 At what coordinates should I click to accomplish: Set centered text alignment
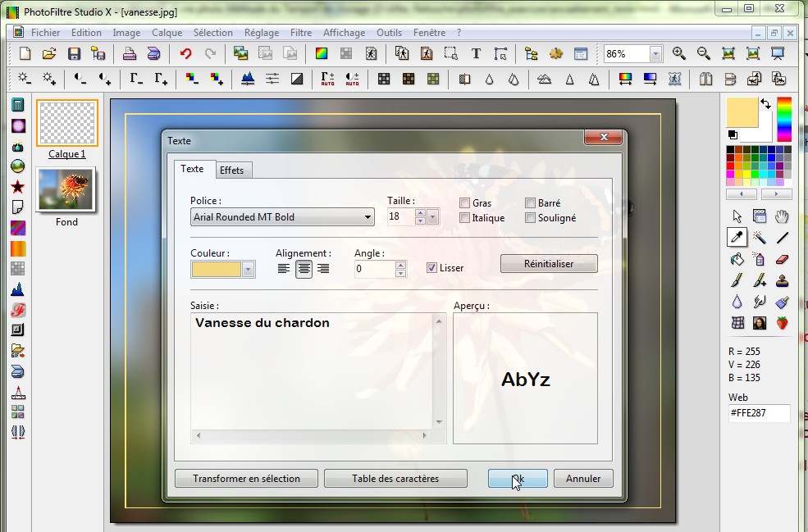(x=304, y=268)
